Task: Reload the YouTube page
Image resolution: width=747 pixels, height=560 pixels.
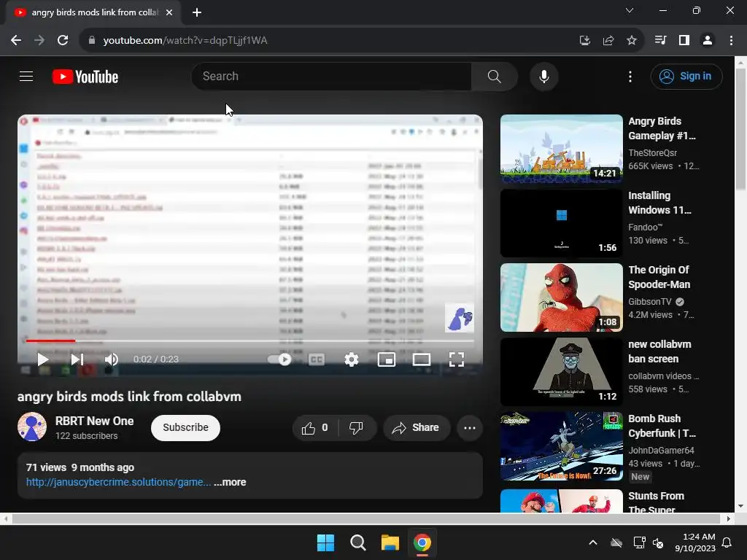Action: coord(63,41)
